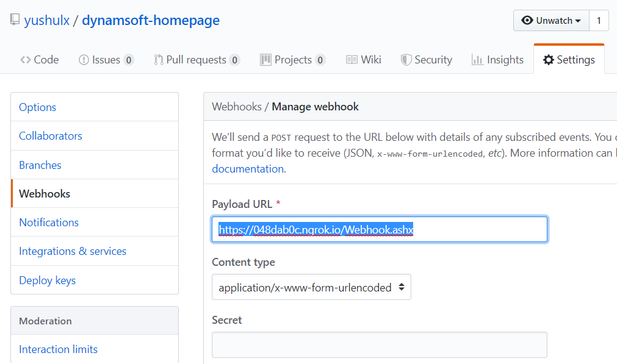Click the Insights bar graph icon
The image size is (617, 364).
click(x=477, y=60)
